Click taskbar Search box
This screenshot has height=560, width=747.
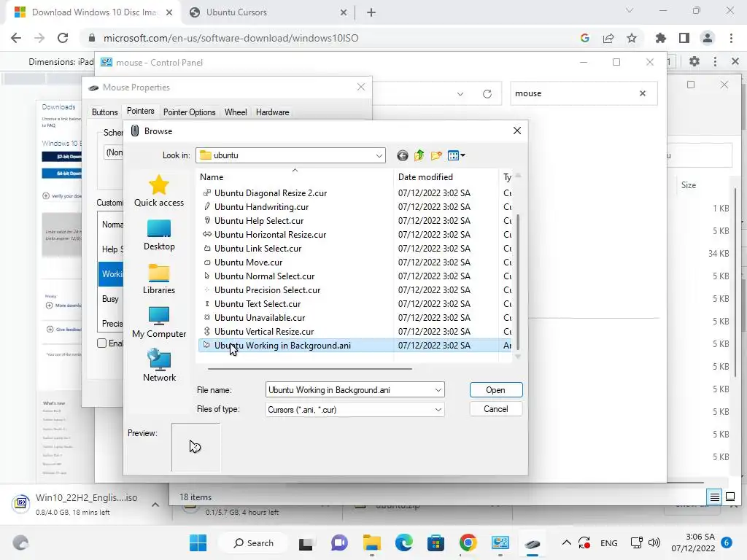point(253,542)
